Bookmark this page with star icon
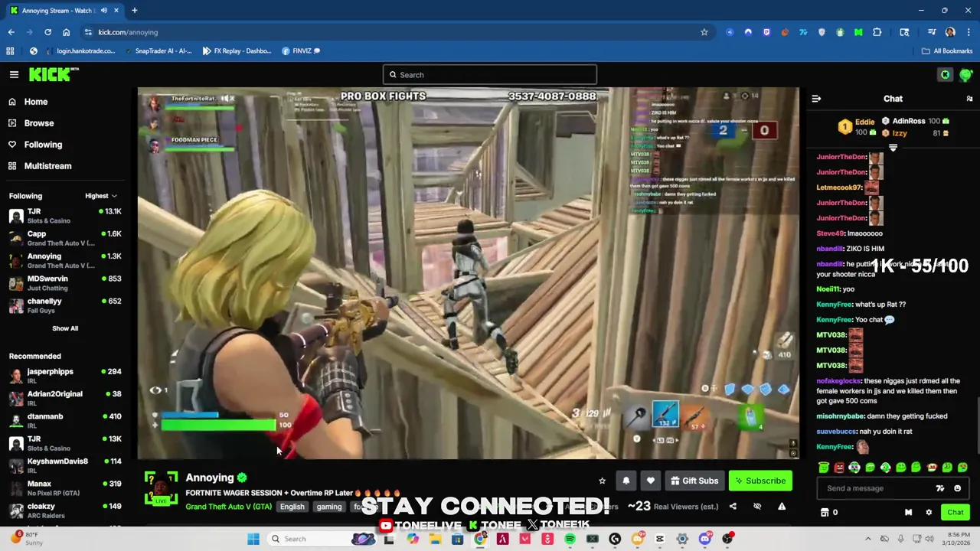Screen dimensions: 980x551 (x=704, y=32)
